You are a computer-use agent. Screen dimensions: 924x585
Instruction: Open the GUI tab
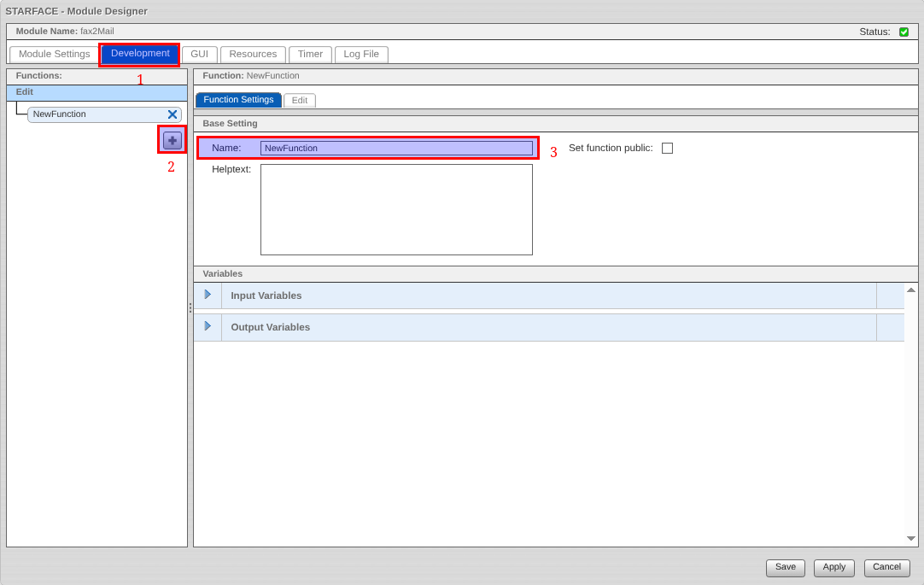click(199, 54)
